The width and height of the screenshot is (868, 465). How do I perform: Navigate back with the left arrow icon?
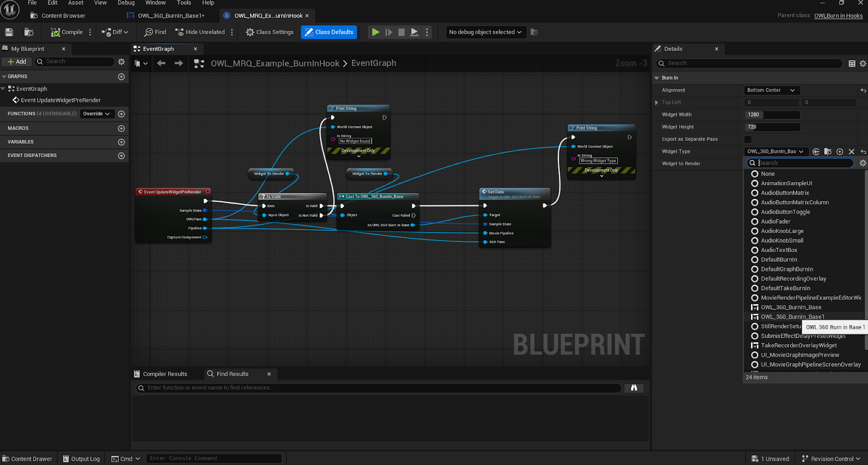[161, 63]
